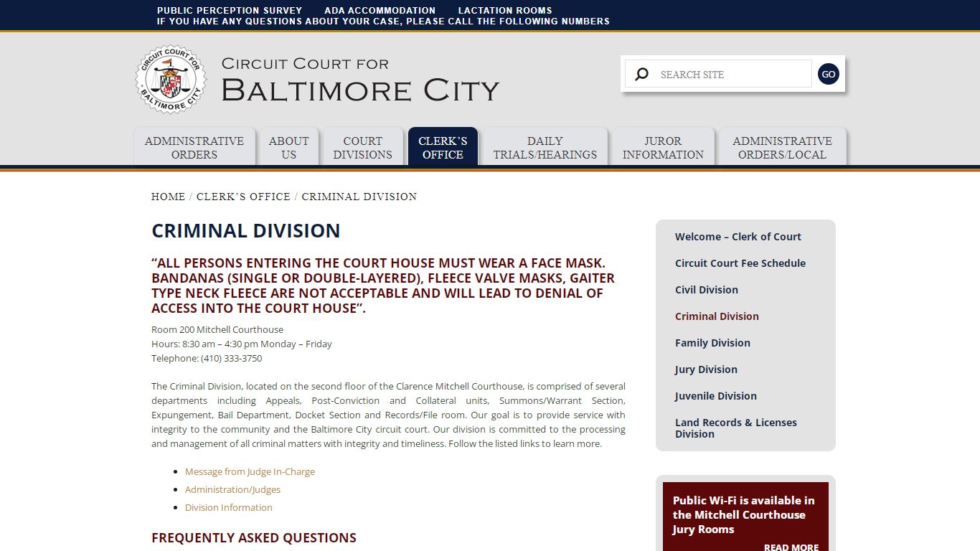This screenshot has height=551, width=980.
Task: Click the Public Wi-Fi announcement banner
Action: (x=745, y=517)
